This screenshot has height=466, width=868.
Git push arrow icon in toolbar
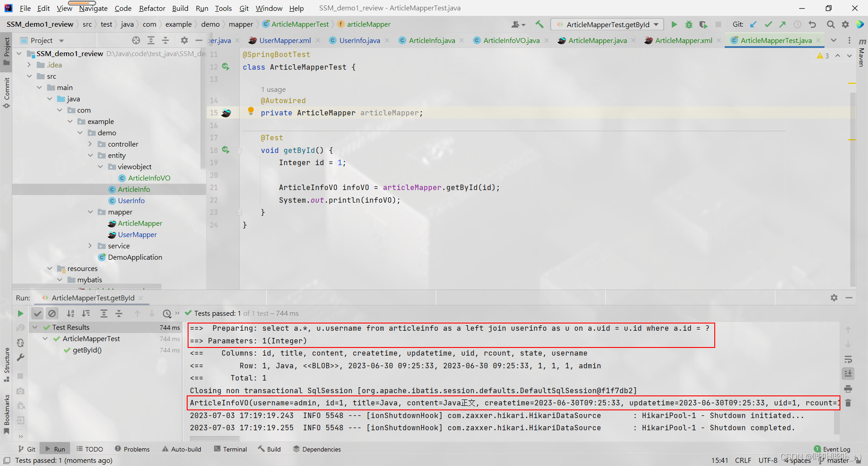click(x=783, y=24)
